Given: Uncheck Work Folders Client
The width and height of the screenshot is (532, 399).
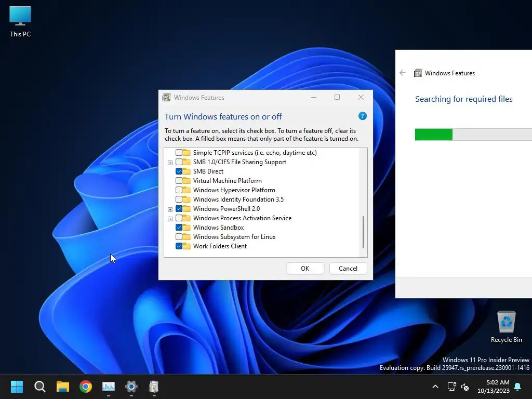Looking at the screenshot, I should pyautogui.click(x=179, y=246).
